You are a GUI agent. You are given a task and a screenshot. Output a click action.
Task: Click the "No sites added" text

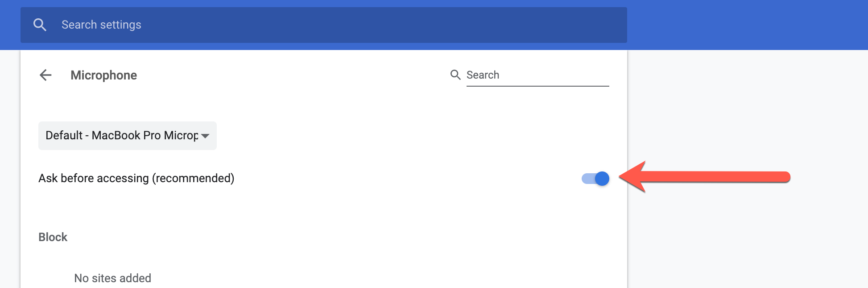(112, 278)
